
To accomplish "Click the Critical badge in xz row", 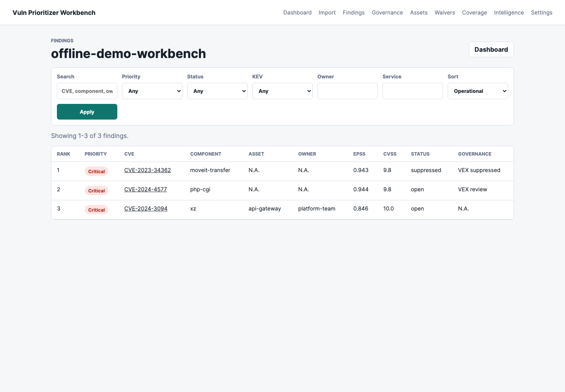I will [97, 210].
